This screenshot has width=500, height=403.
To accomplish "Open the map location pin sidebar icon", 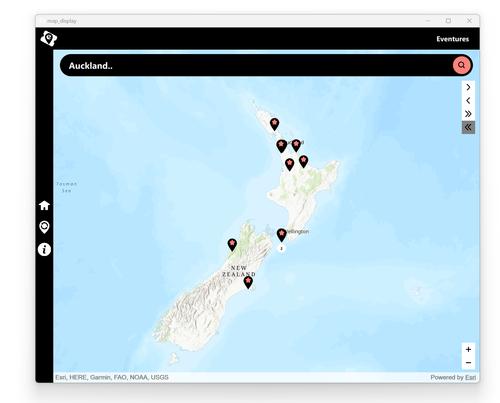I will [44, 227].
